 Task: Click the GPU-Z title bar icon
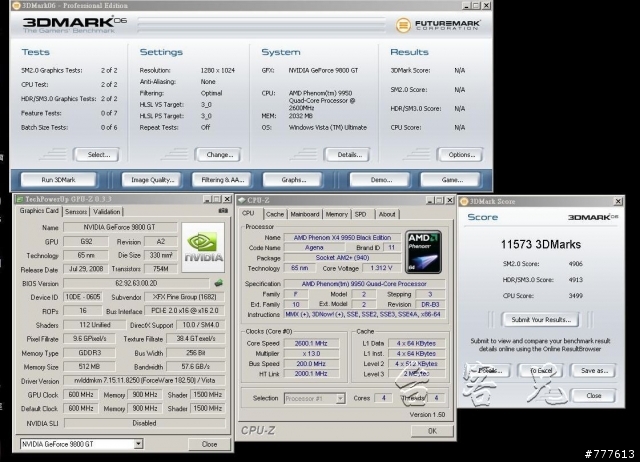(19, 199)
